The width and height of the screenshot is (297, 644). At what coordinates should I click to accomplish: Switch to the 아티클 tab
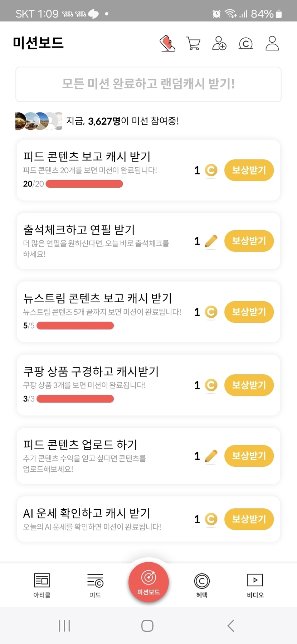(42, 585)
